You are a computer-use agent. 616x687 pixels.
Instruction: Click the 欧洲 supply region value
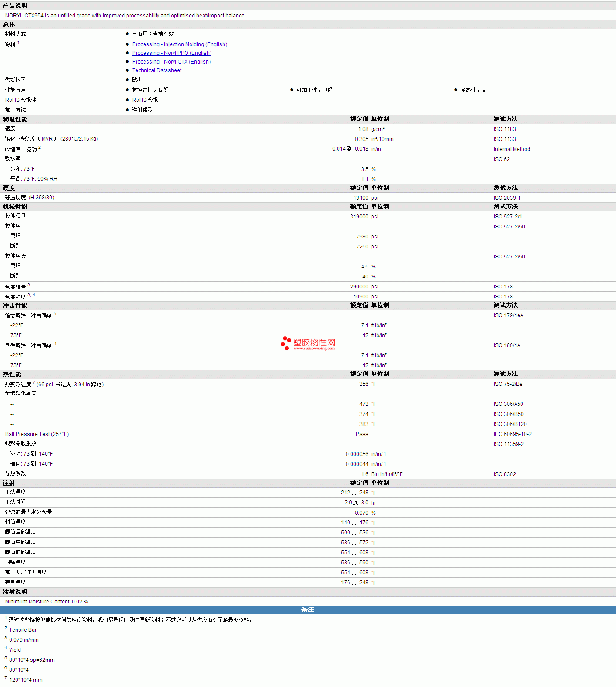tap(137, 80)
